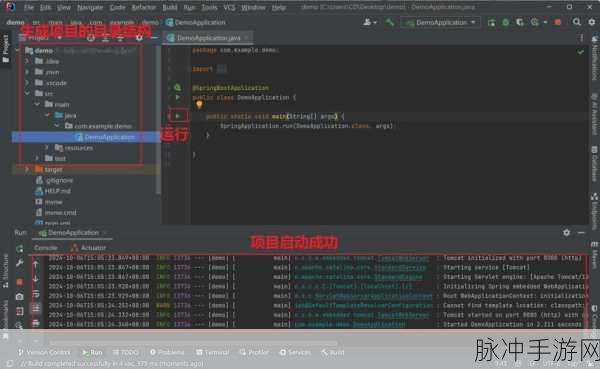
Task: Hide the Run panel with minus icon
Action: (x=581, y=232)
